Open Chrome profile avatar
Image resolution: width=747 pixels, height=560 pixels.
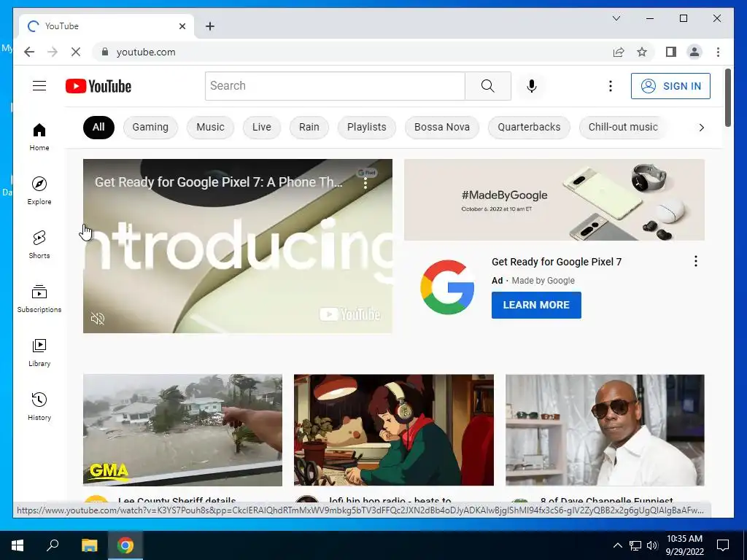[694, 52]
